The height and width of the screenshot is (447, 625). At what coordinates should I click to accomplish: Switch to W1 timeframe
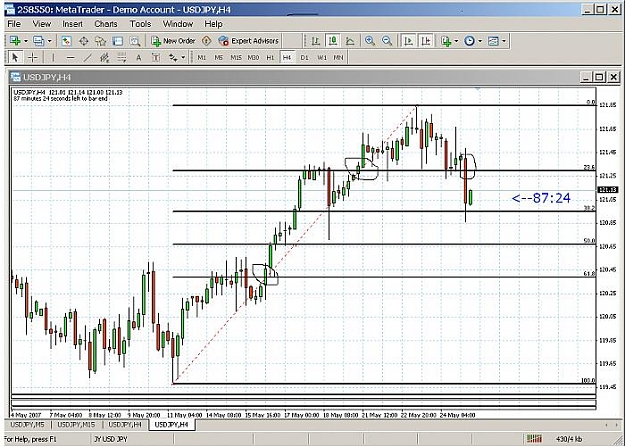tap(322, 57)
